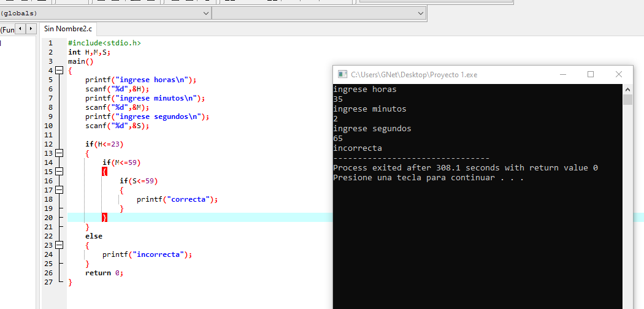Click the scanf("%d",&M) code line
This screenshot has width=644, height=309.
pos(117,107)
